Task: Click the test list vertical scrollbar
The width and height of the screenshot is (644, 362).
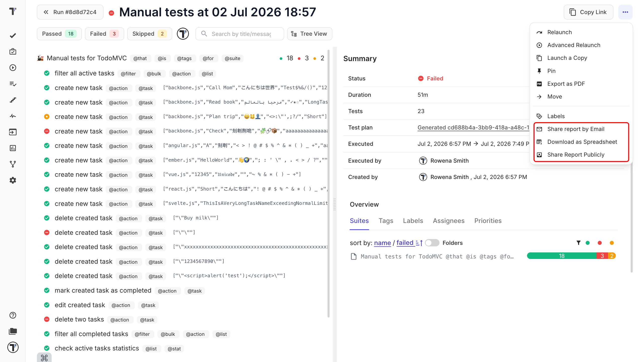Action: pyautogui.click(x=329, y=184)
